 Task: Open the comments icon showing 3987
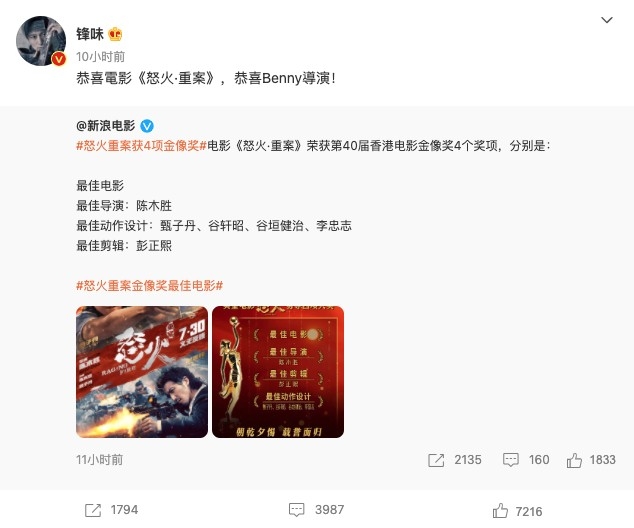[x=296, y=510]
